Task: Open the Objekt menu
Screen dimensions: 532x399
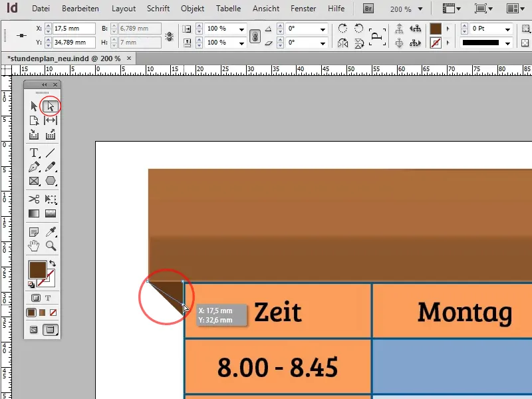Action: click(192, 9)
